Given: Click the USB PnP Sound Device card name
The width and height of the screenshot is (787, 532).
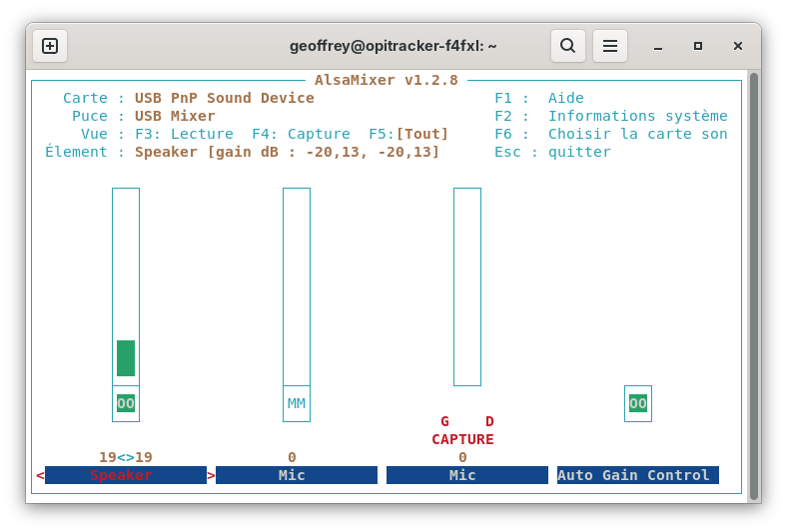Looking at the screenshot, I should click(225, 98).
